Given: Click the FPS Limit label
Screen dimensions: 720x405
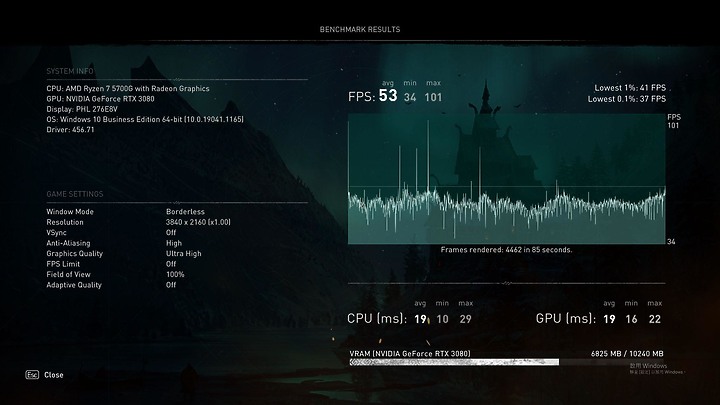Looking at the screenshot, I should 63,264.
